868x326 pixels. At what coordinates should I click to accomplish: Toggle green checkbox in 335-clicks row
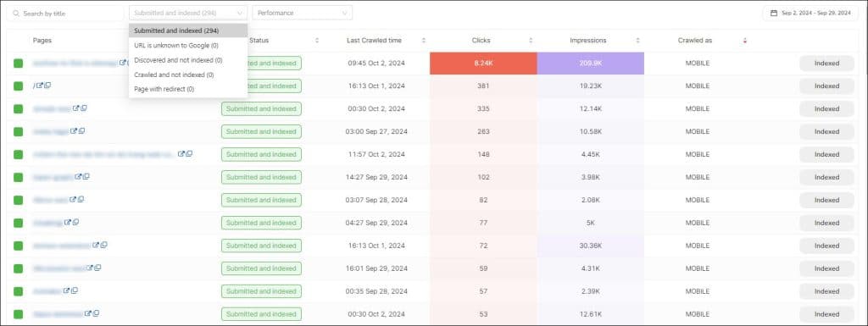[19, 109]
